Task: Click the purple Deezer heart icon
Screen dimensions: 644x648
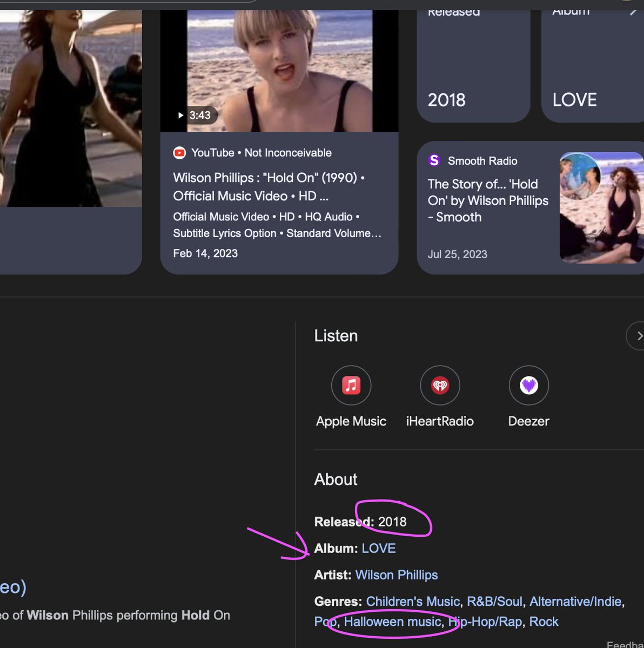Action: (x=528, y=385)
